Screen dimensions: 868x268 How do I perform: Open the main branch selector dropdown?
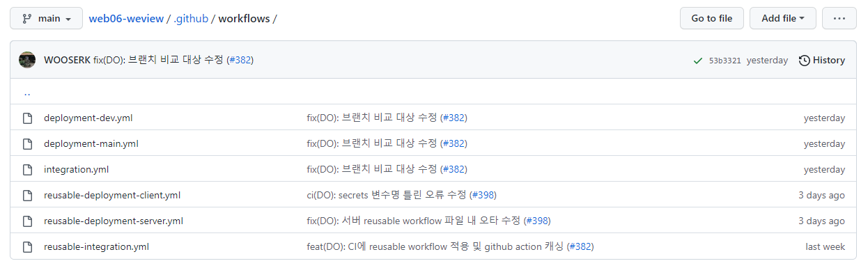[46, 18]
